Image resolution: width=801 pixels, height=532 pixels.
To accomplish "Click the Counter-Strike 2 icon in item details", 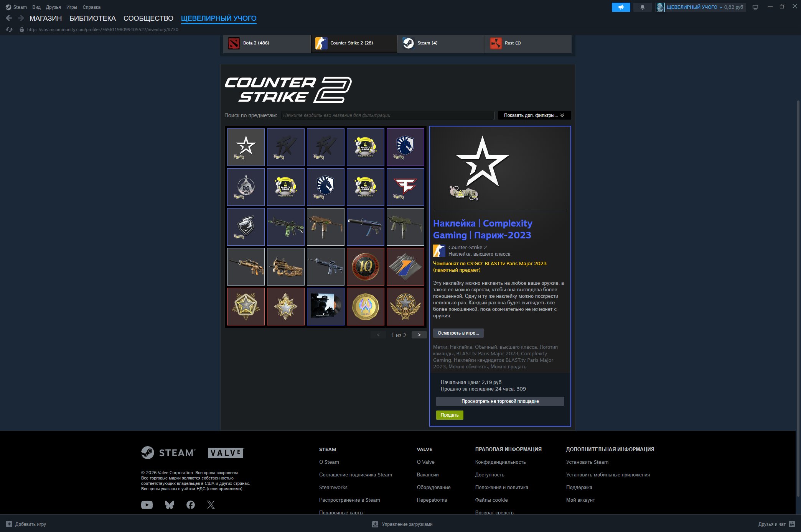I will pos(439,251).
